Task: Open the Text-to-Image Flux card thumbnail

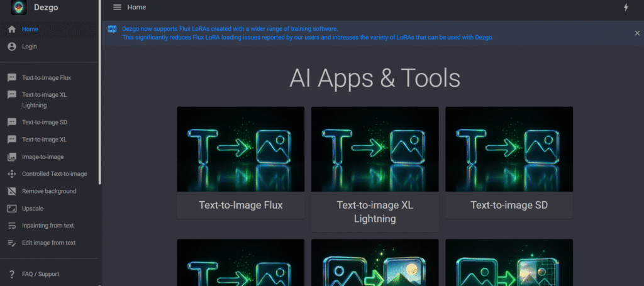Action: coord(241,149)
